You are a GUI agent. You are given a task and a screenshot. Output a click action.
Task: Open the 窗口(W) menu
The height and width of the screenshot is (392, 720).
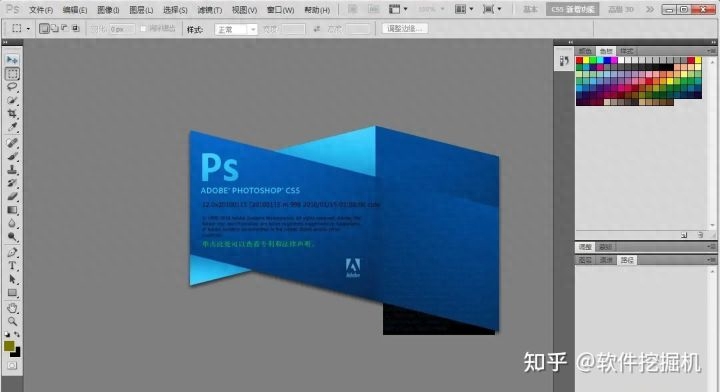pos(281,10)
